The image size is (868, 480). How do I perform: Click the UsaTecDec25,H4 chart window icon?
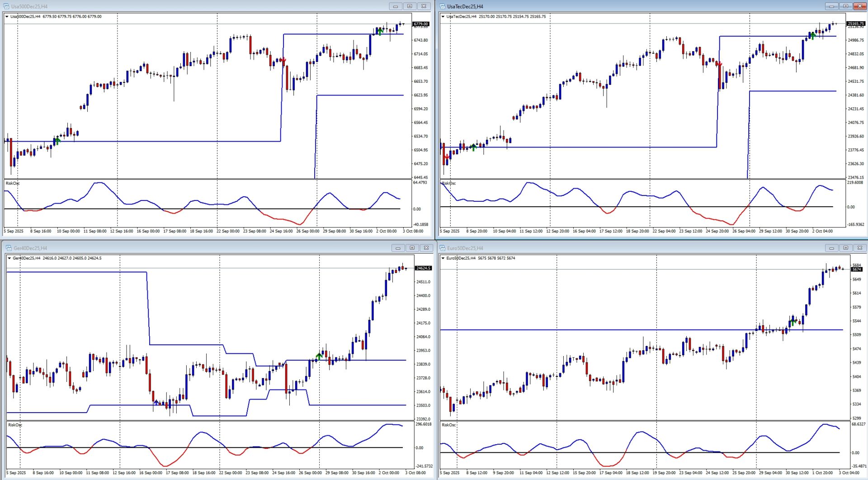click(442, 6)
